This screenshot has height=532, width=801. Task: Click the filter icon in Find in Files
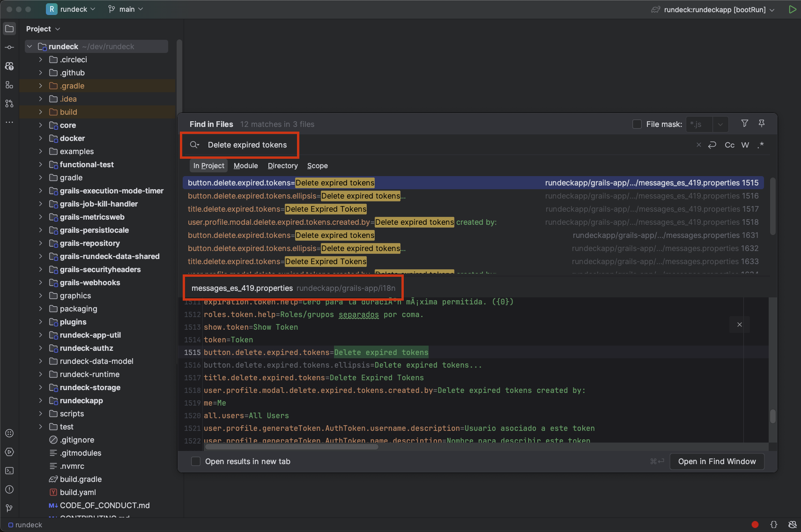coord(745,123)
